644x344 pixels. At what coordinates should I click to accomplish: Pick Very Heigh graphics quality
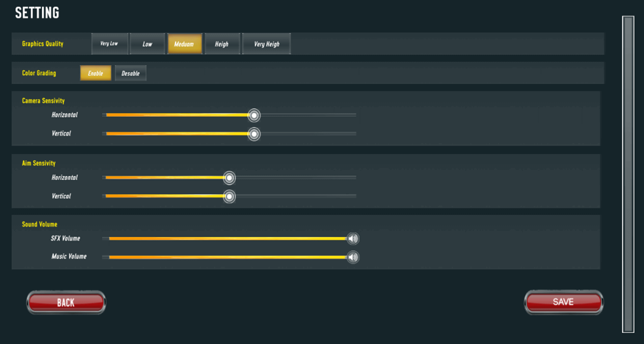(x=266, y=44)
